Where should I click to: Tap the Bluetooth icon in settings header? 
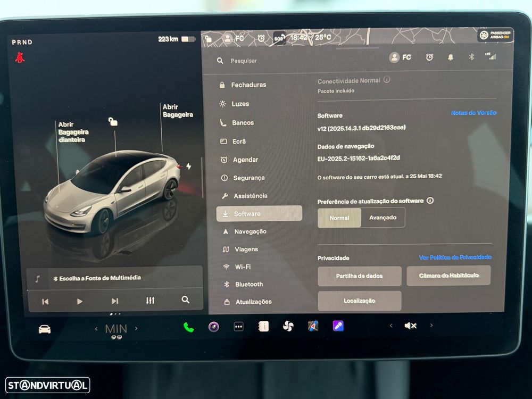click(x=471, y=57)
